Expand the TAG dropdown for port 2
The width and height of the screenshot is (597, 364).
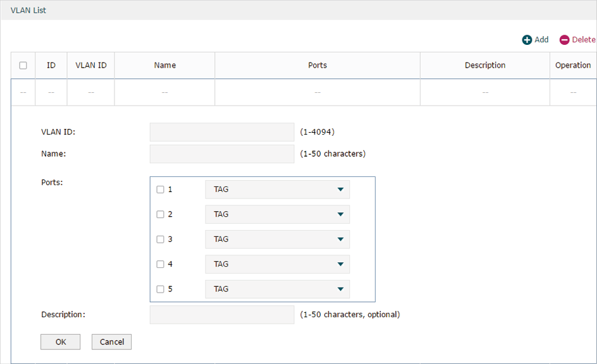[277, 214]
